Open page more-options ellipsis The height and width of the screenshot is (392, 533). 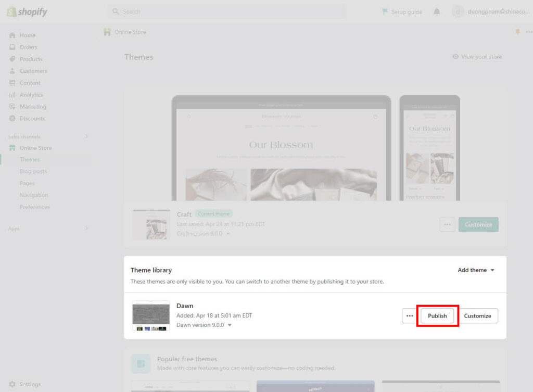pos(529,32)
